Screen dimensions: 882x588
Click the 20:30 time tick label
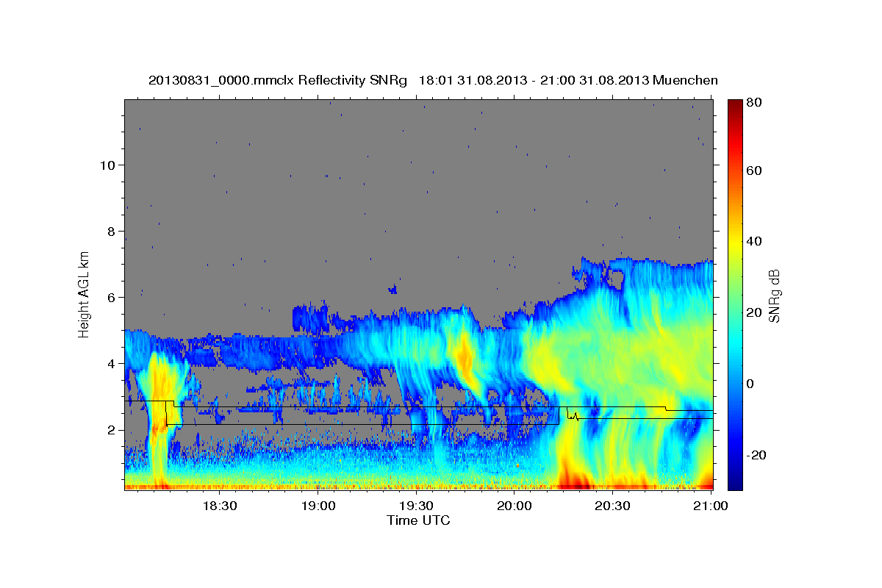[x=613, y=506]
